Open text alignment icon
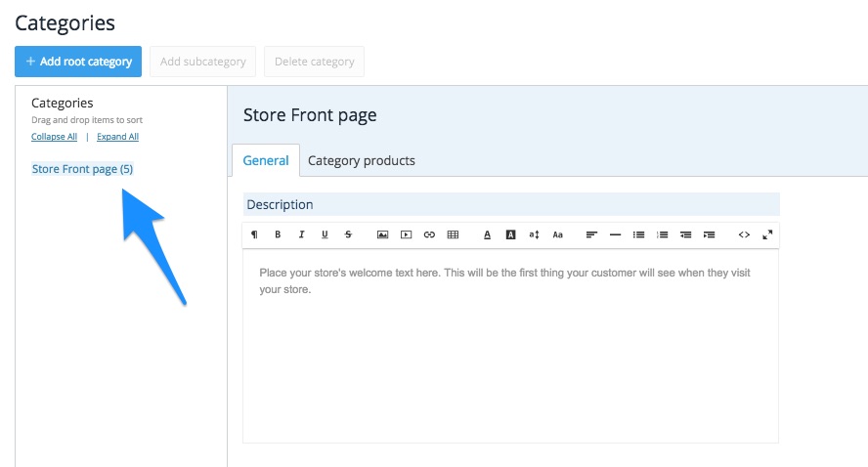Screen dimensions: 868x467 (x=591, y=234)
